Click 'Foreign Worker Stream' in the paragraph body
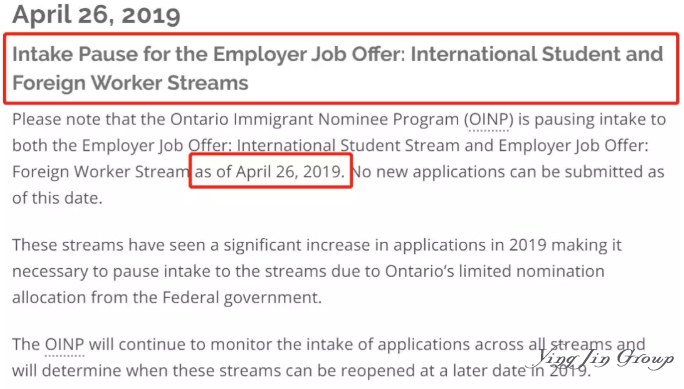The width and height of the screenshot is (684, 389). [x=101, y=172]
